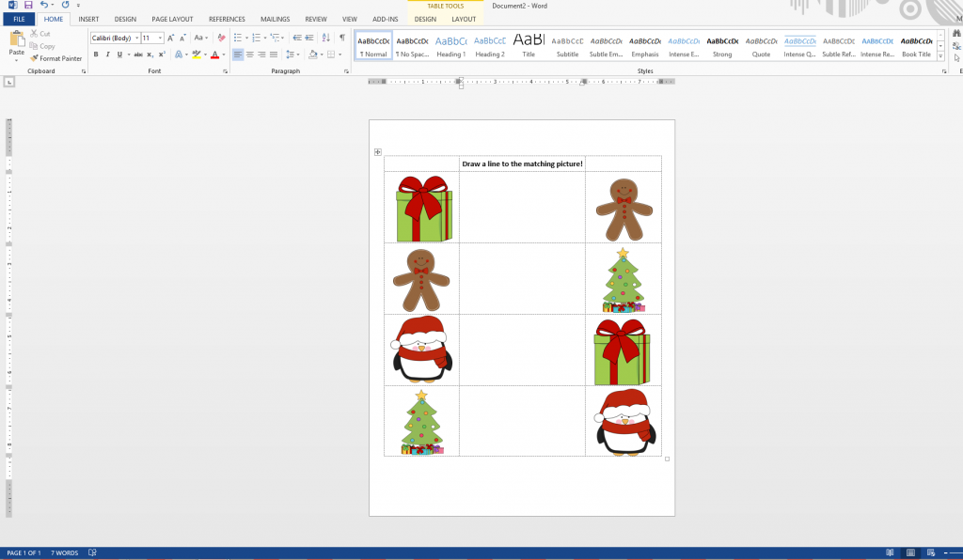
Task: Click the Grow Font icon
Action: (171, 38)
